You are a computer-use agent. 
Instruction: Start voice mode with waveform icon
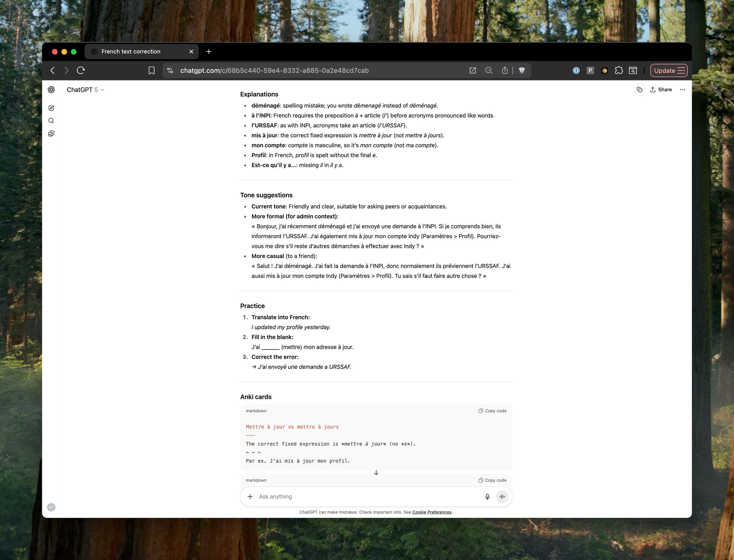pos(502,497)
